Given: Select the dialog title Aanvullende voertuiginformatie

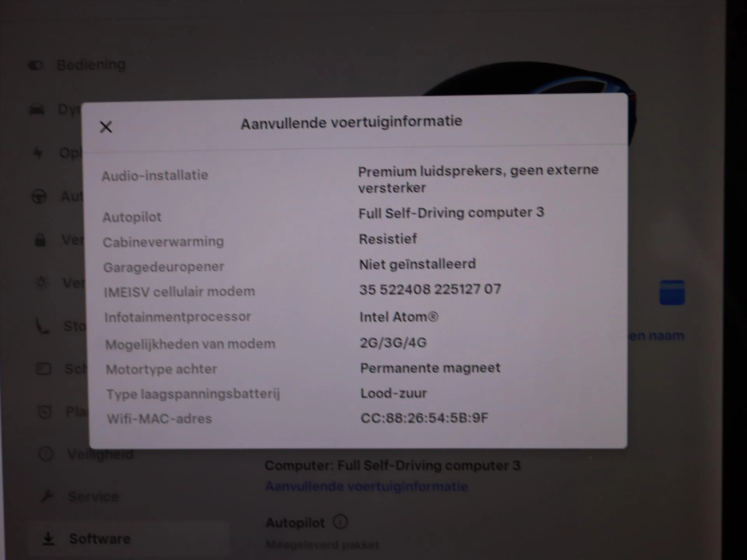Looking at the screenshot, I should click(351, 122).
